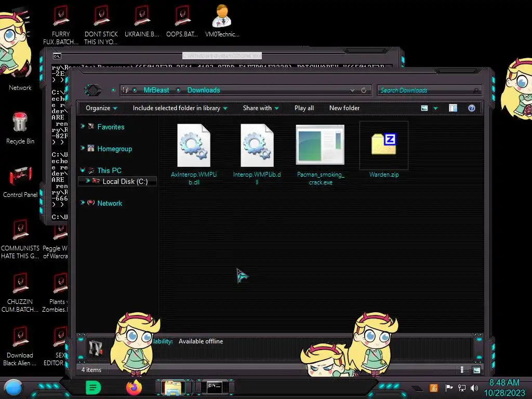Open the green notes app in taskbar
Image resolution: width=532 pixels, height=399 pixels.
(93, 388)
